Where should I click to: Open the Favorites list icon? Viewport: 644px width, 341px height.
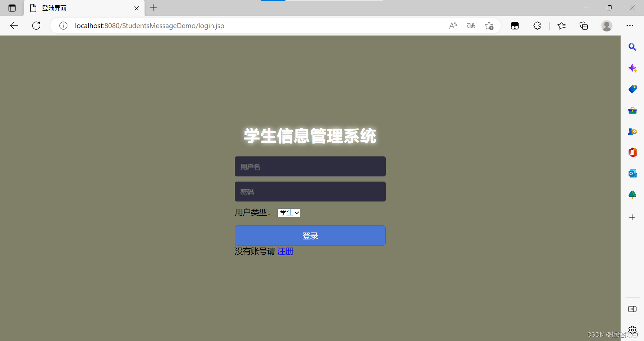pyautogui.click(x=561, y=25)
